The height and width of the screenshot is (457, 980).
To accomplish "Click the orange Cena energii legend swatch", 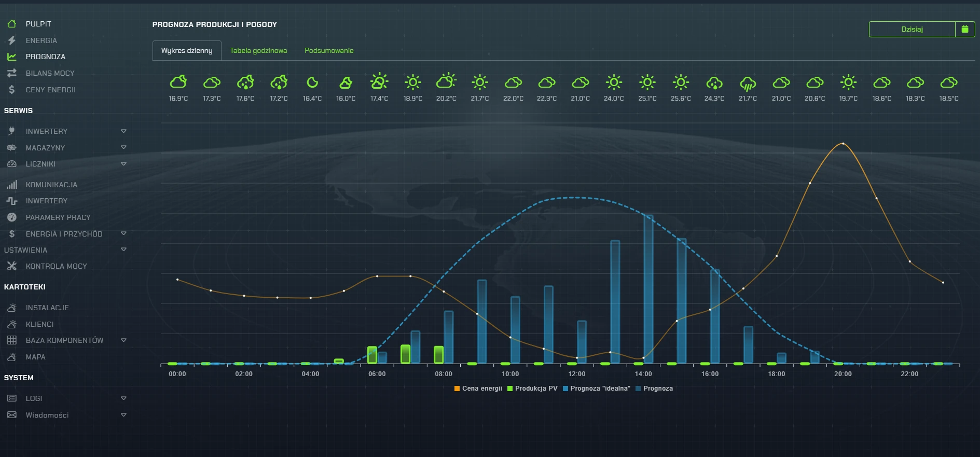I will tap(457, 389).
